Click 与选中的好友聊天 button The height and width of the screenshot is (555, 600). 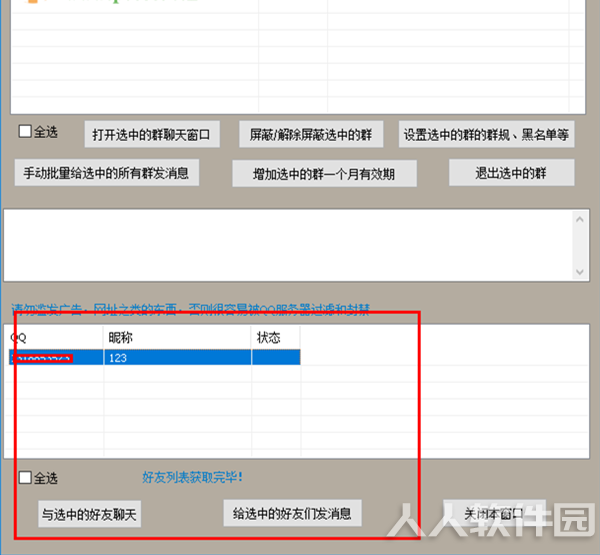pos(89,514)
